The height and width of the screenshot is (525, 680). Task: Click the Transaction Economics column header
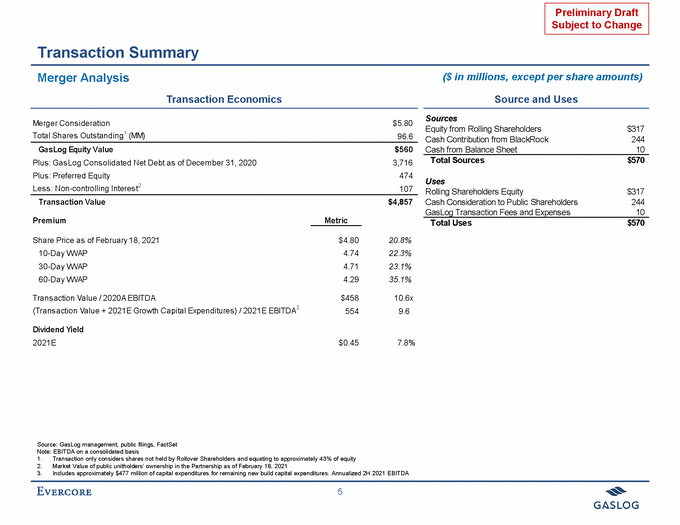[x=223, y=99]
